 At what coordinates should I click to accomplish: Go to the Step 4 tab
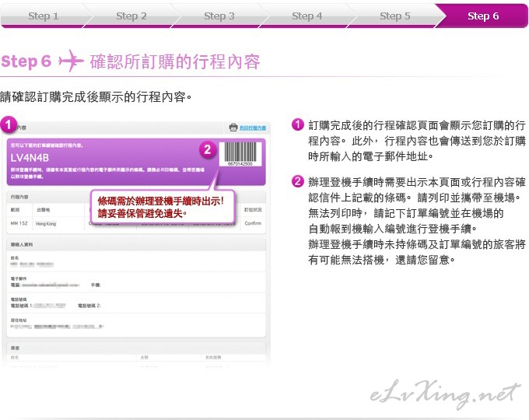coord(307,16)
